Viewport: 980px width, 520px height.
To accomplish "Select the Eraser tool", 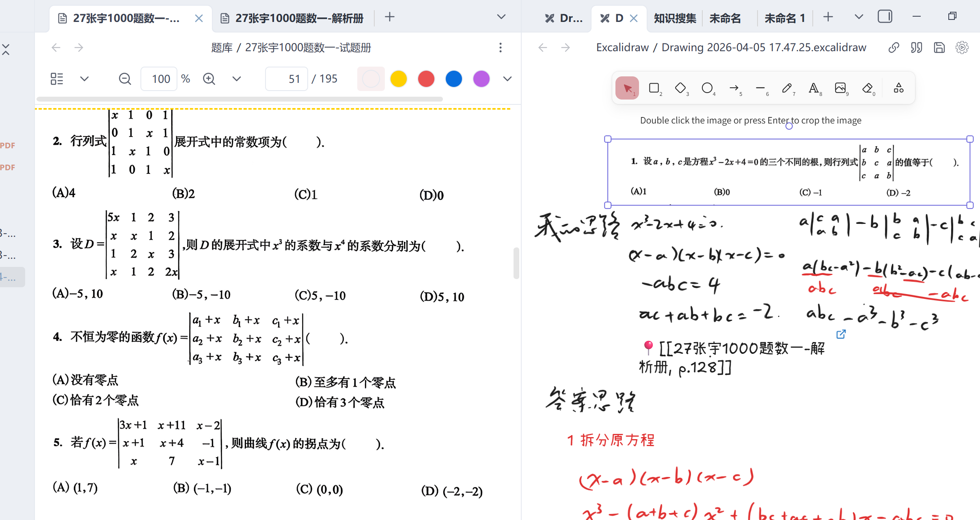I will coord(867,88).
